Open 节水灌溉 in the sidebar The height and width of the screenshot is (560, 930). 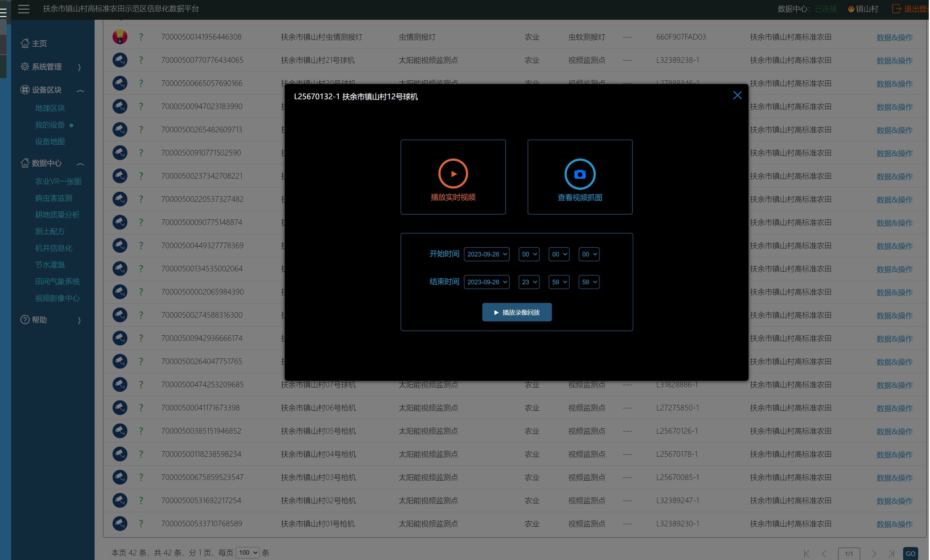pos(50,265)
